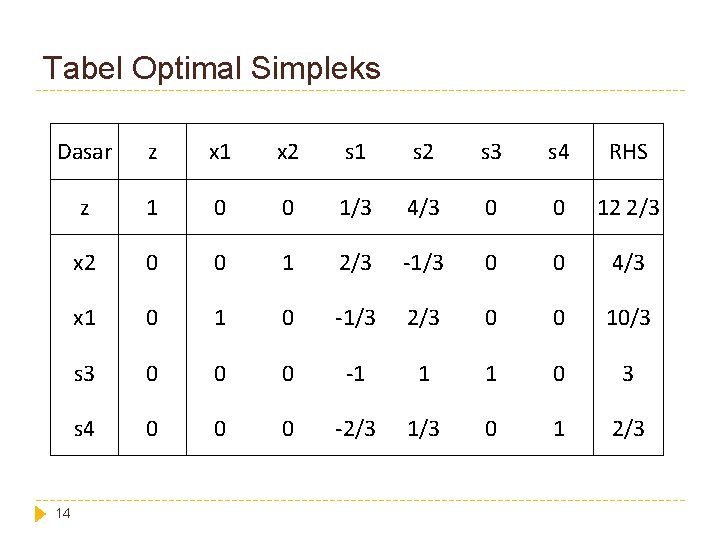Image resolution: width=720 pixels, height=540 pixels.
Task: Select the x1 row label in Dasar column
Action: [84, 318]
